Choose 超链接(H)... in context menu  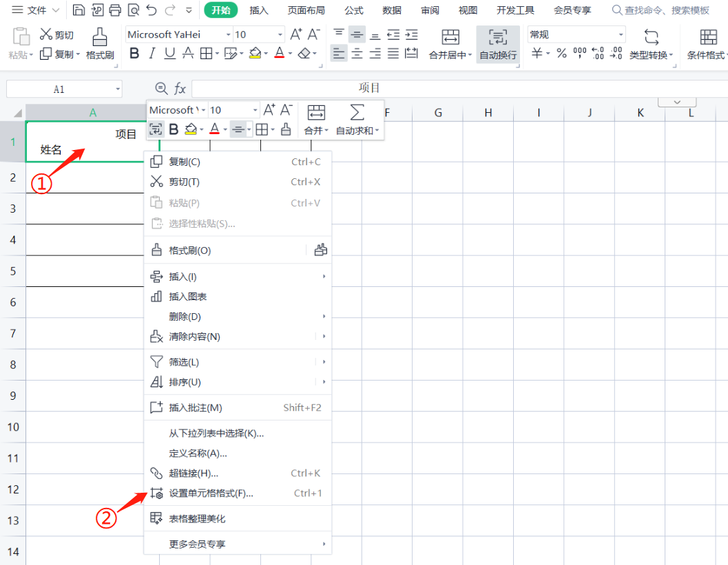pos(238,473)
